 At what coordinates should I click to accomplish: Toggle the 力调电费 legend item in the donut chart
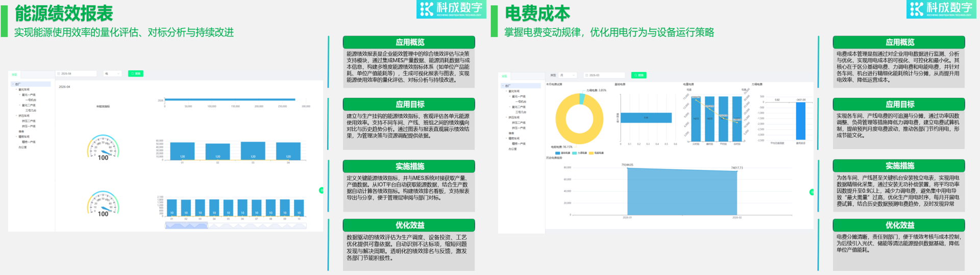(580, 153)
